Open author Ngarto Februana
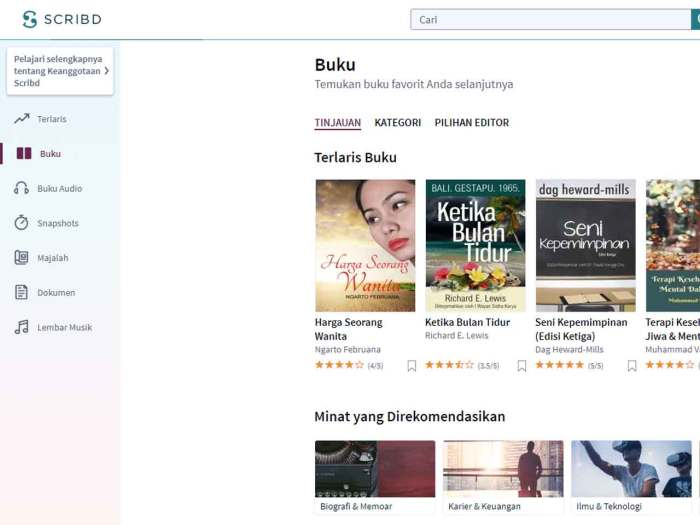Image resolution: width=700 pixels, height=525 pixels. point(348,350)
